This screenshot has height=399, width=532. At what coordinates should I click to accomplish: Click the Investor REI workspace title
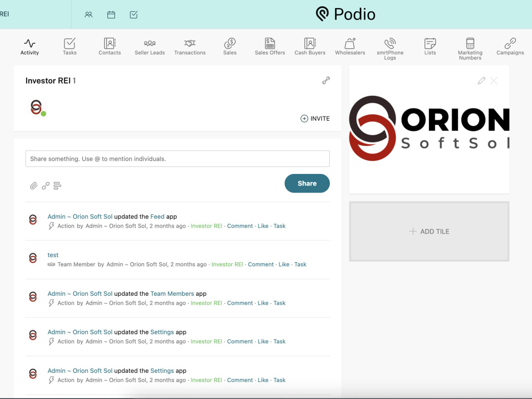48,81
